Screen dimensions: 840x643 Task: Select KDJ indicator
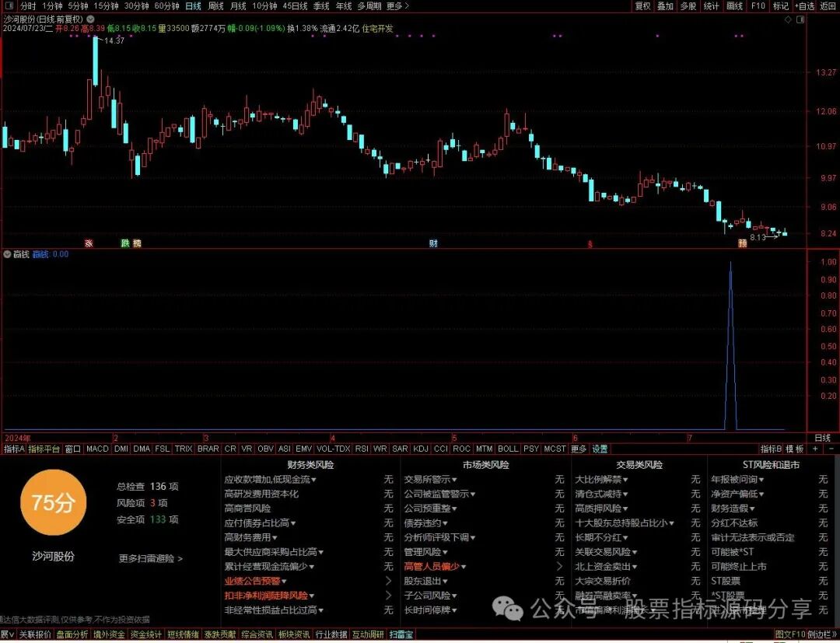(x=421, y=449)
